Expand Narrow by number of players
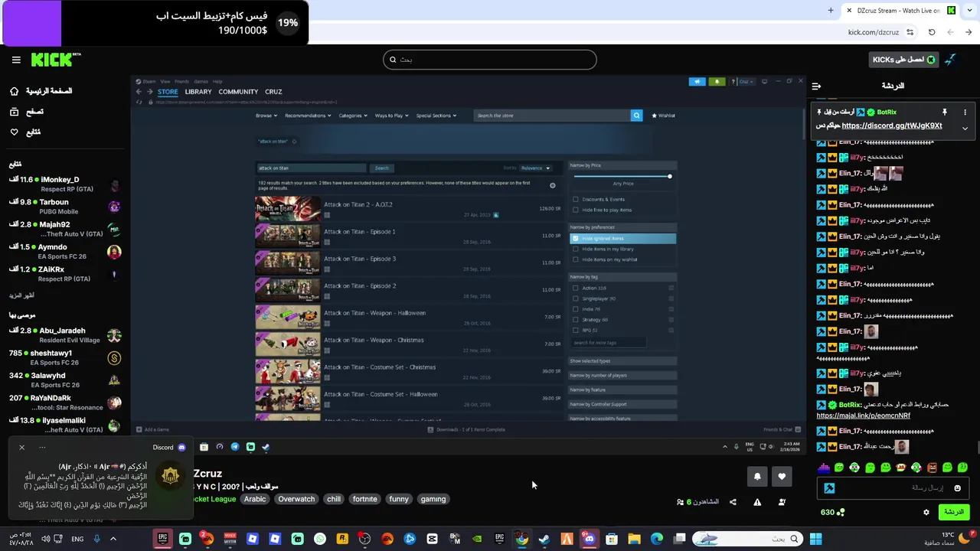980x551 pixels. pos(622,375)
